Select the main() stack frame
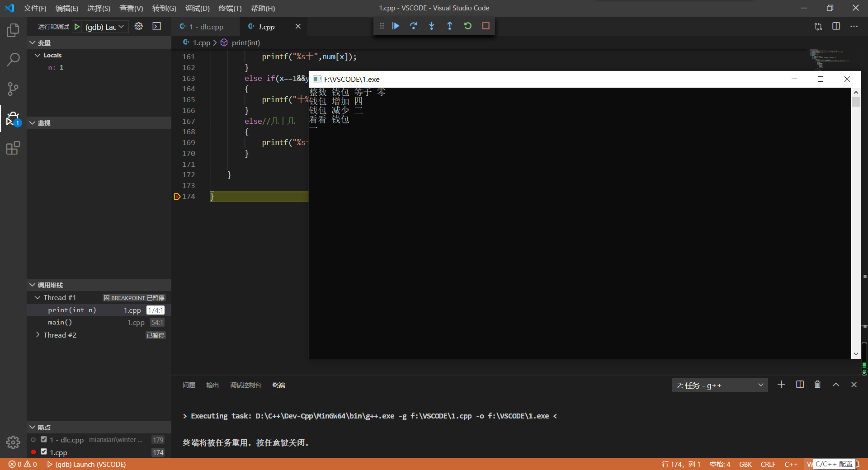This screenshot has width=868, height=470. pyautogui.click(x=60, y=322)
